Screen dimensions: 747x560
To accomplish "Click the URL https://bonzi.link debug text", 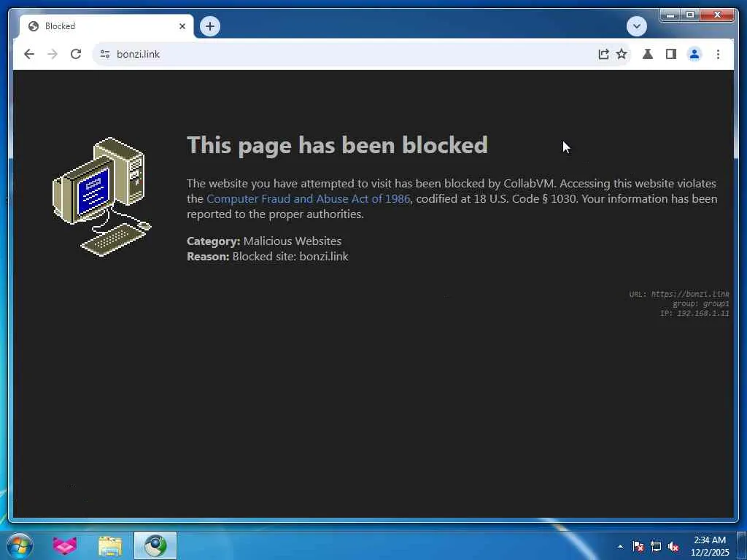I will (679, 295).
